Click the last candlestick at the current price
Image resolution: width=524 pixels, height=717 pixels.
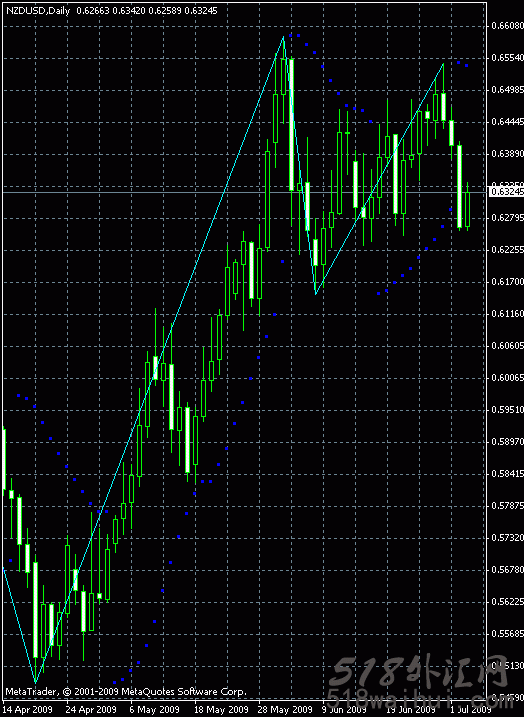(x=467, y=209)
